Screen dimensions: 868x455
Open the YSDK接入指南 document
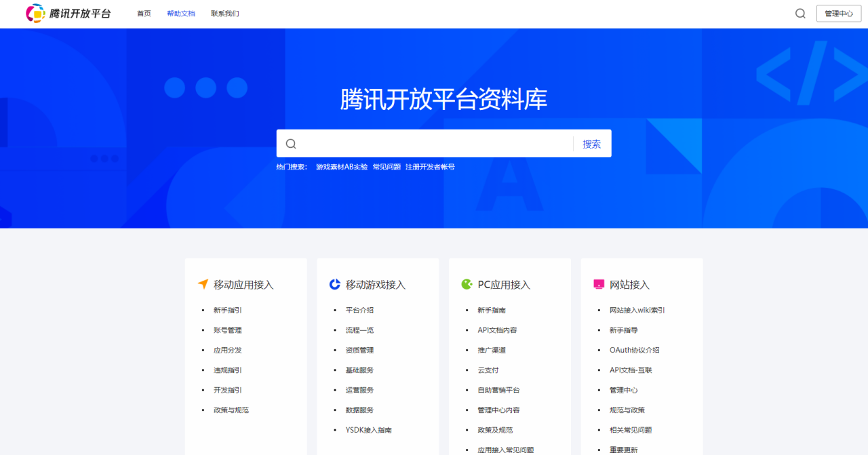click(368, 429)
